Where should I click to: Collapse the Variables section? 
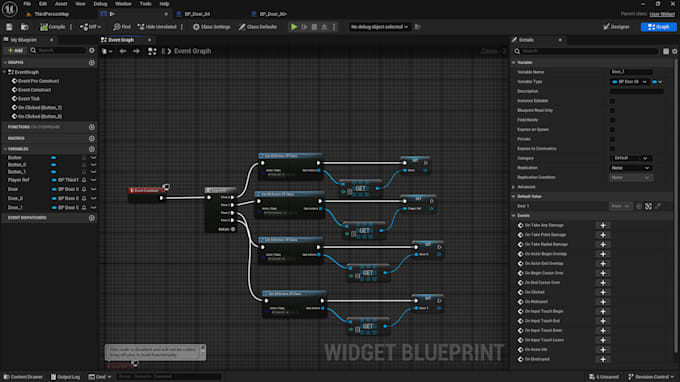pyautogui.click(x=5, y=149)
